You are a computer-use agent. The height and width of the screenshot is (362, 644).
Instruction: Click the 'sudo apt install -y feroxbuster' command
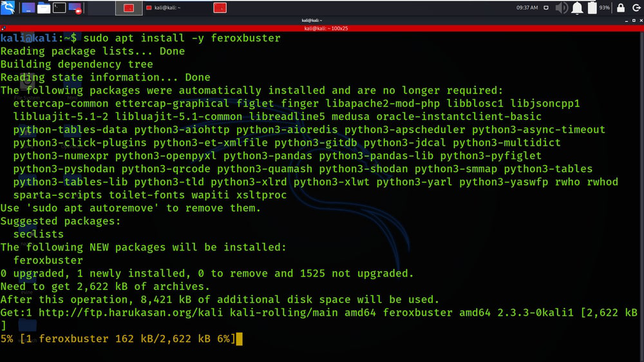[x=182, y=38]
